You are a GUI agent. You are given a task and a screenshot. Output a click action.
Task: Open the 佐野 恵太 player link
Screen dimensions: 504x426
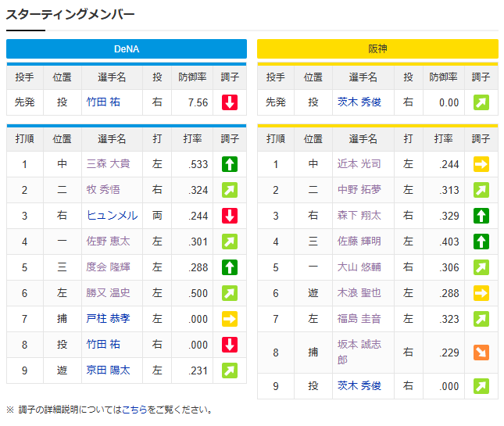point(108,242)
